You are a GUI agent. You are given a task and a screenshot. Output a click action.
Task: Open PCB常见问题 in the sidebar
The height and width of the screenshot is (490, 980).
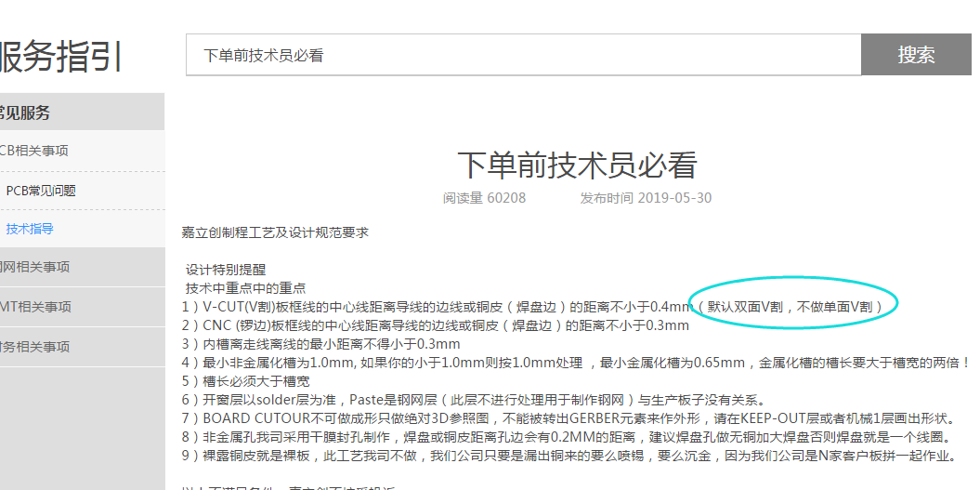coord(41,191)
